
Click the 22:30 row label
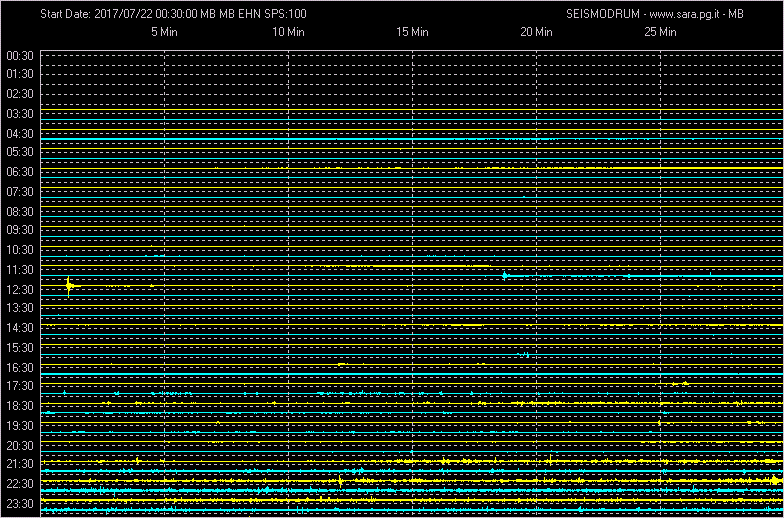tap(21, 484)
